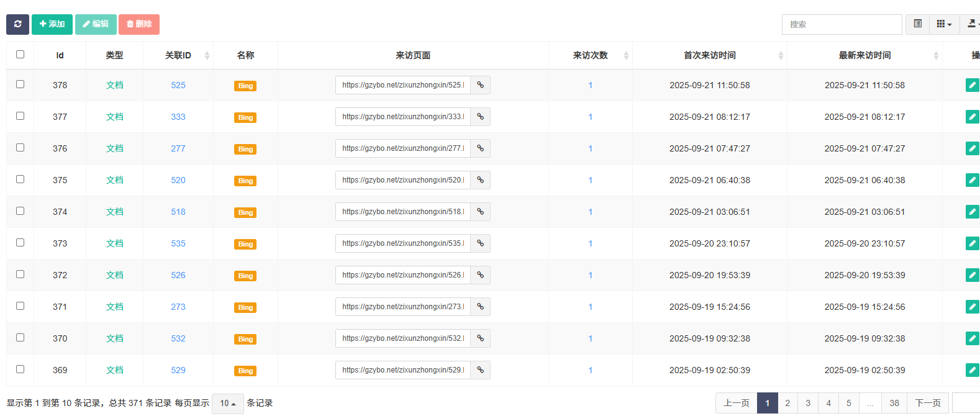Edit row 377 with pencil icon

click(973, 117)
